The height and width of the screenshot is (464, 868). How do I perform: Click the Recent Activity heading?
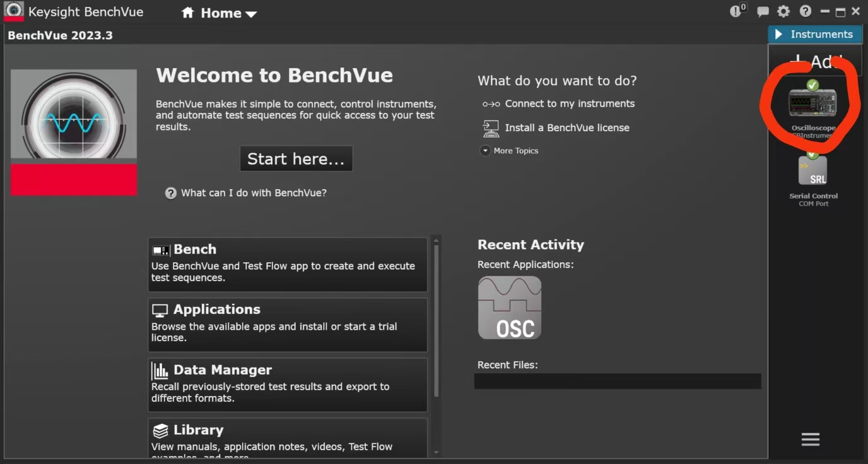[531, 245]
